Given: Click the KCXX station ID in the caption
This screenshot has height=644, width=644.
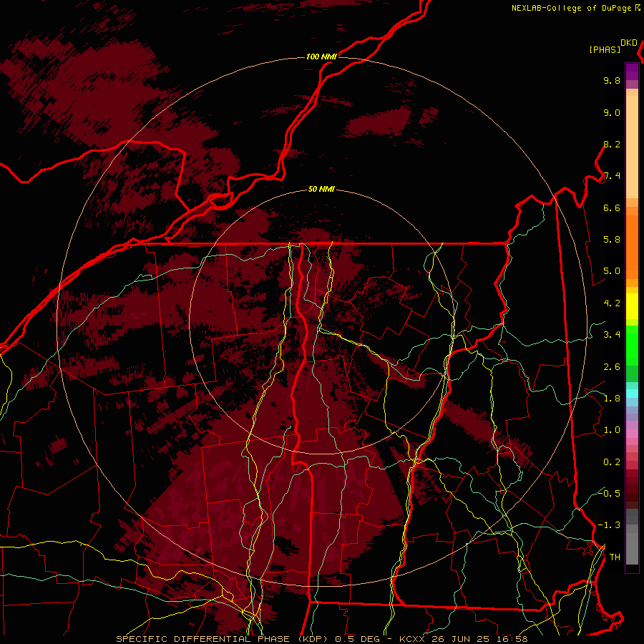Looking at the screenshot, I should click(x=412, y=639).
